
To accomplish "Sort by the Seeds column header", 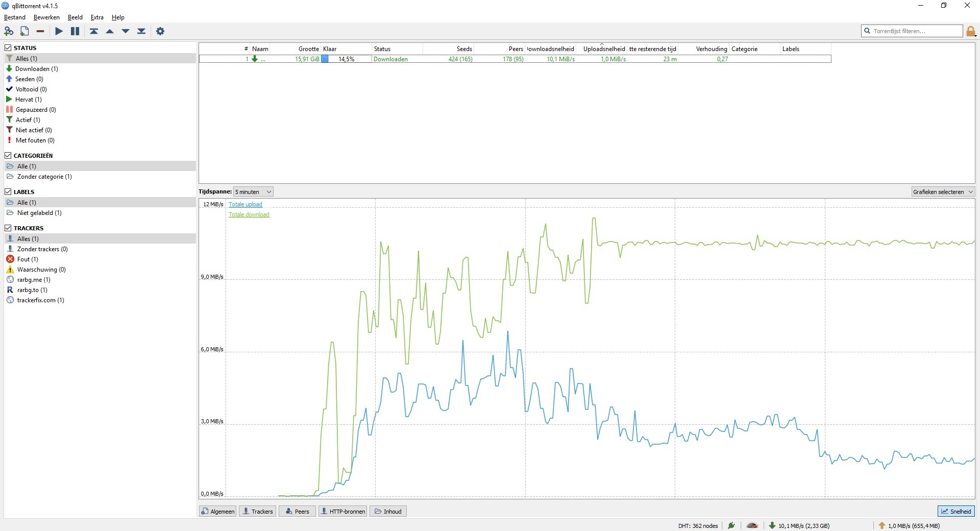I will (449, 49).
